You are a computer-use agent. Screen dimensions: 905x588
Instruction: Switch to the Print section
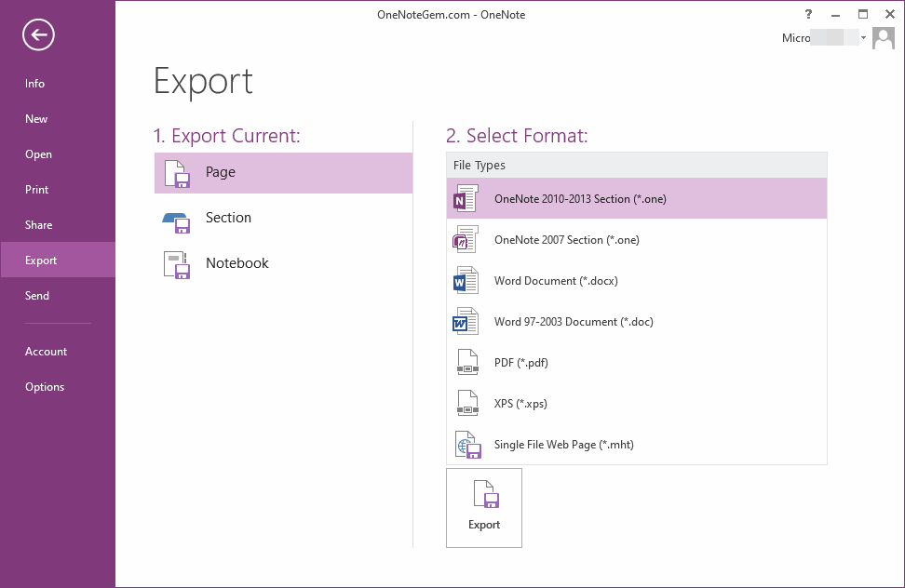click(x=36, y=189)
